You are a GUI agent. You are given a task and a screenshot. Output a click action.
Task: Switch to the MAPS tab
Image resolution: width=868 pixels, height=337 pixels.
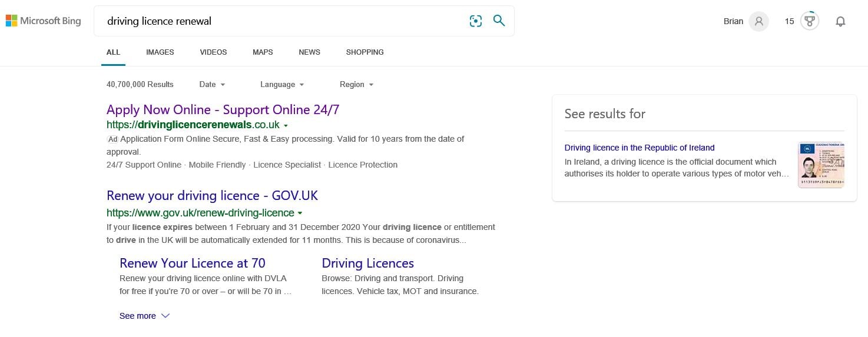(x=263, y=52)
